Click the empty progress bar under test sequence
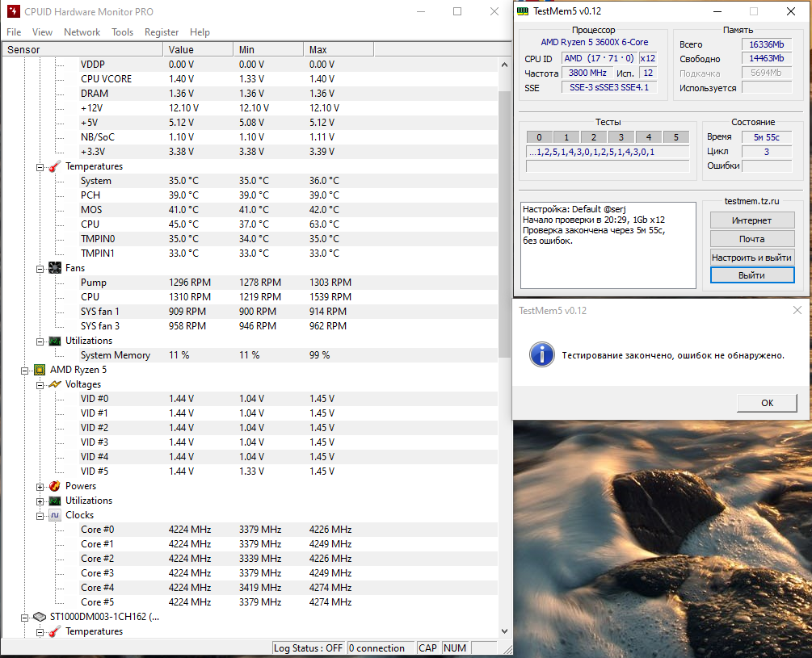This screenshot has width=812, height=658. [x=608, y=166]
